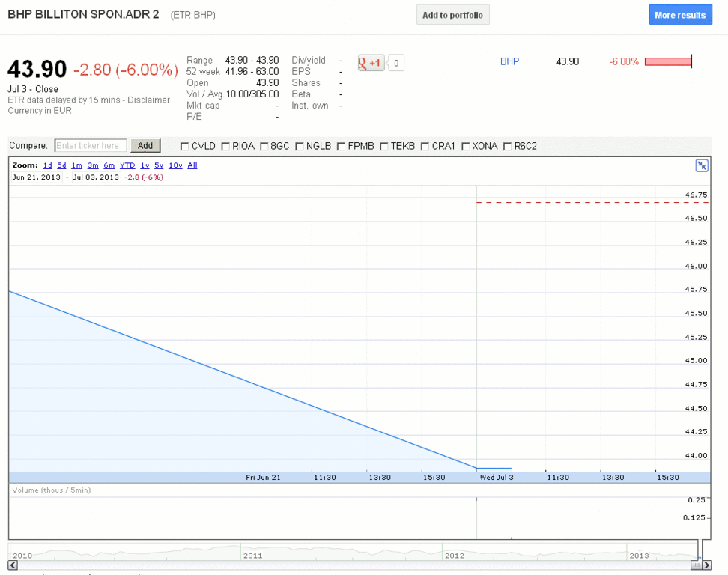
Task: Select the 1m zoom range
Action: pos(76,165)
